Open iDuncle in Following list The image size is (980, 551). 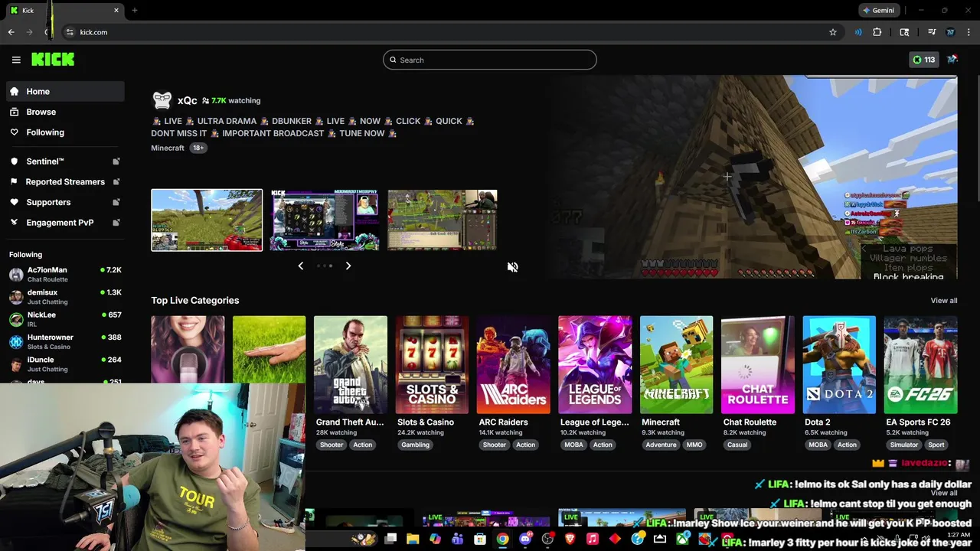click(x=65, y=364)
